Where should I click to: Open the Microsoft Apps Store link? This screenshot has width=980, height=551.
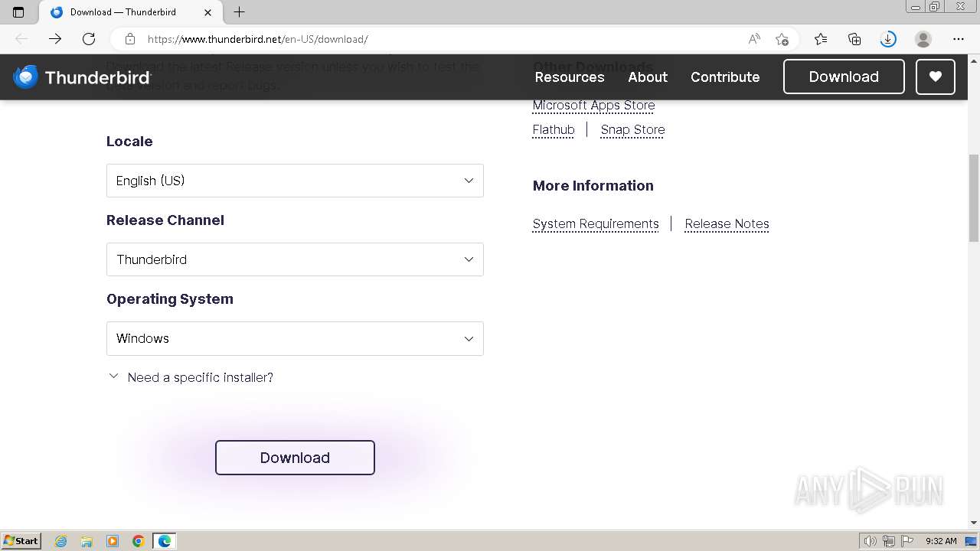(593, 106)
